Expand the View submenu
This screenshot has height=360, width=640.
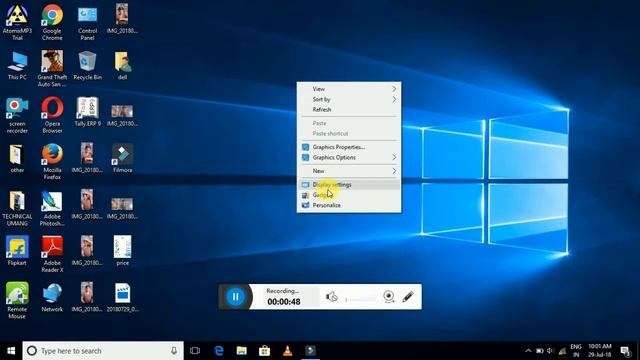349,89
